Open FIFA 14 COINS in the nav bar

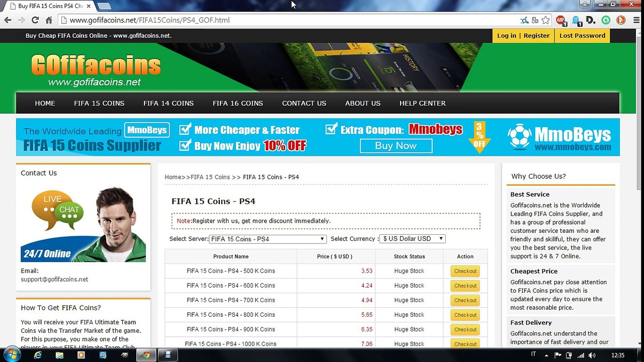click(x=169, y=103)
